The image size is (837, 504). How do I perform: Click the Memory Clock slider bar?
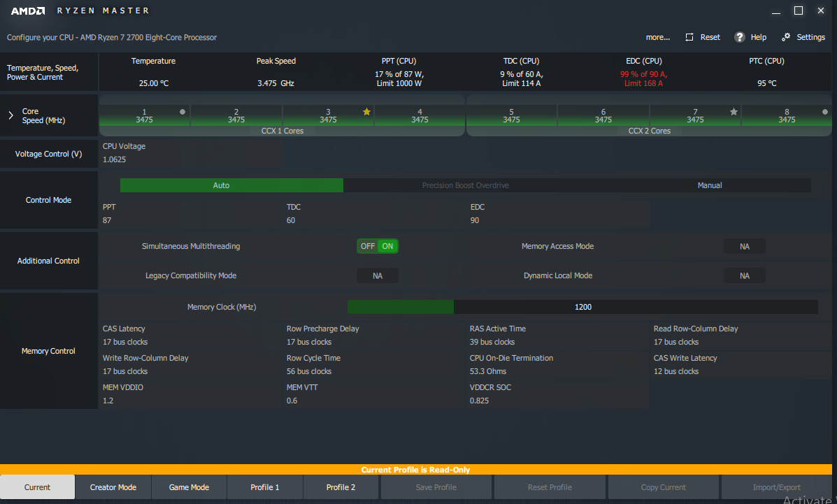pyautogui.click(x=582, y=307)
